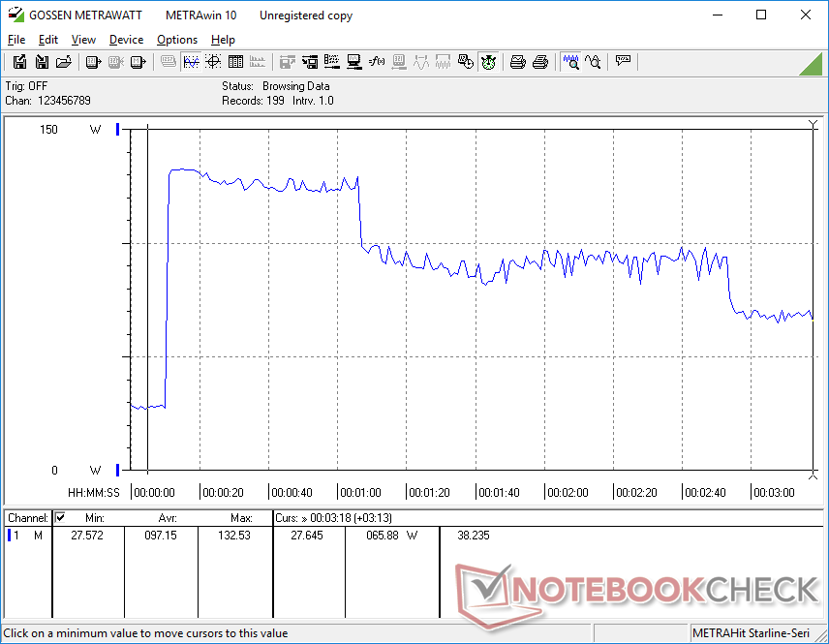Viewport: 829px width, 644px height.
Task: Click the greyed bar chart view icon
Action: coord(258,62)
